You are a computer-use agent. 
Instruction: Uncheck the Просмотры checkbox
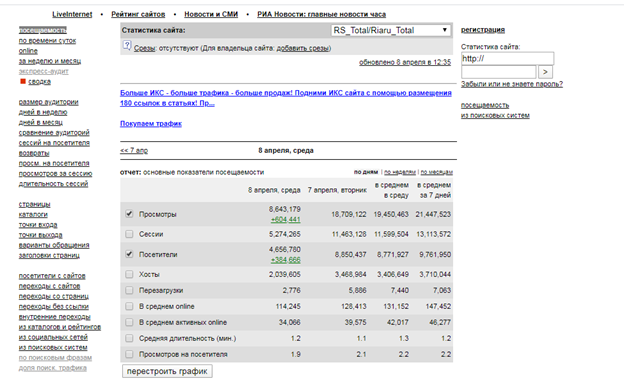[x=129, y=214]
